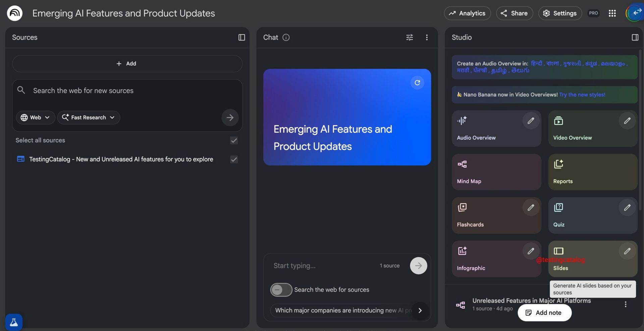Toggle the Select all sources checkbox
The height and width of the screenshot is (331, 644).
click(234, 140)
